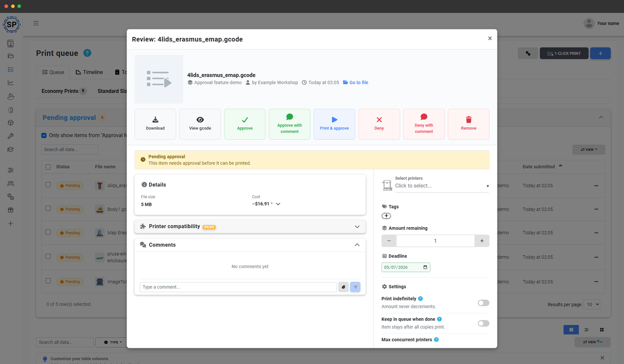The height and width of the screenshot is (364, 624).
Task: Tick the checkbox for the Map Eras row
Action: [48, 232]
